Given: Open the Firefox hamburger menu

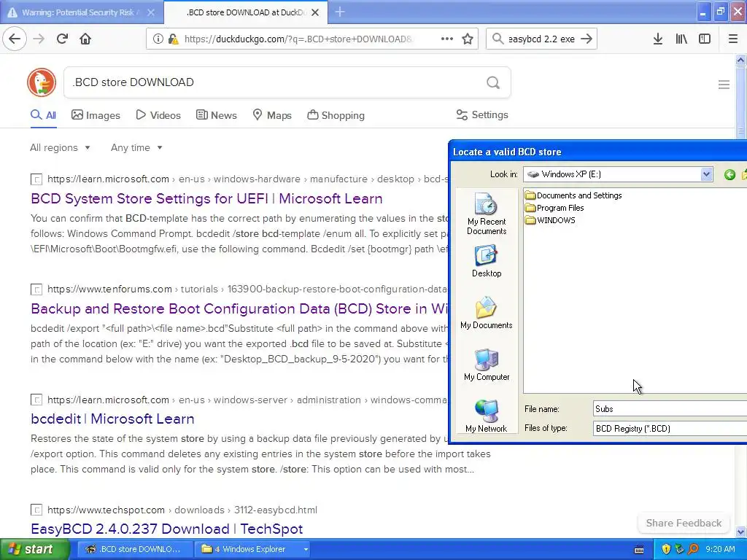Looking at the screenshot, I should tap(733, 39).
